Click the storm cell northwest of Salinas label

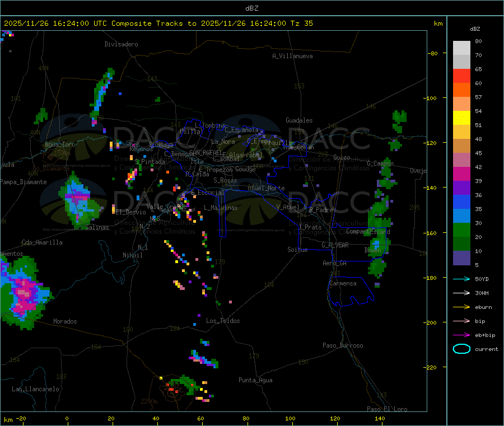pos(78,201)
